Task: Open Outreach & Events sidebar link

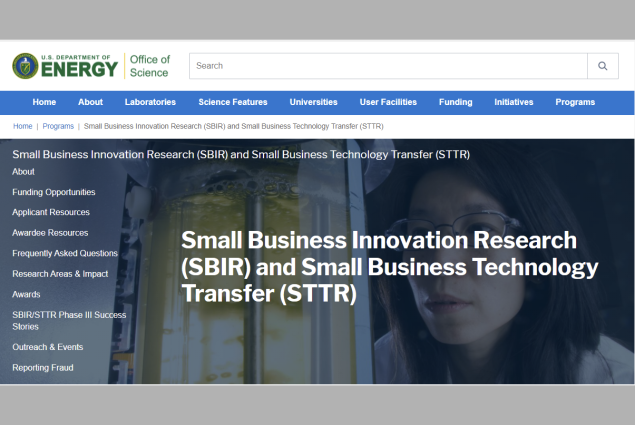Action: coord(47,347)
